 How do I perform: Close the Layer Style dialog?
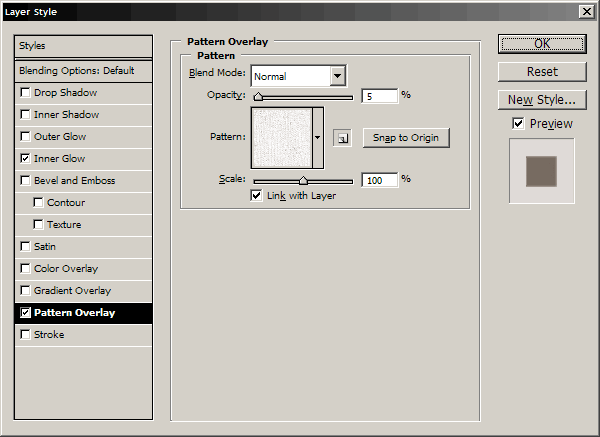click(x=586, y=11)
